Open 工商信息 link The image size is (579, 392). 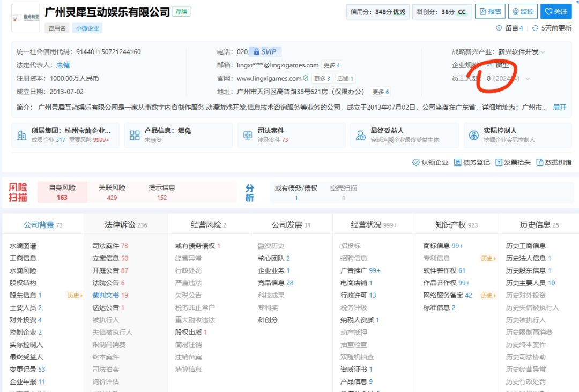click(x=23, y=258)
